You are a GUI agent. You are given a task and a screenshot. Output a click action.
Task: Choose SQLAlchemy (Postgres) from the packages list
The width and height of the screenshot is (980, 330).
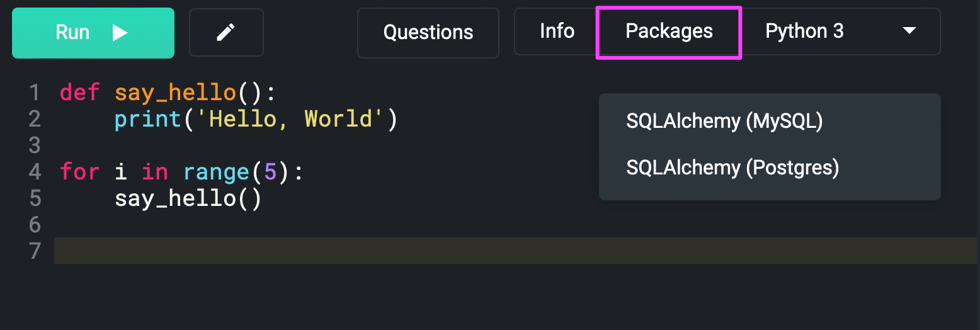point(732,168)
